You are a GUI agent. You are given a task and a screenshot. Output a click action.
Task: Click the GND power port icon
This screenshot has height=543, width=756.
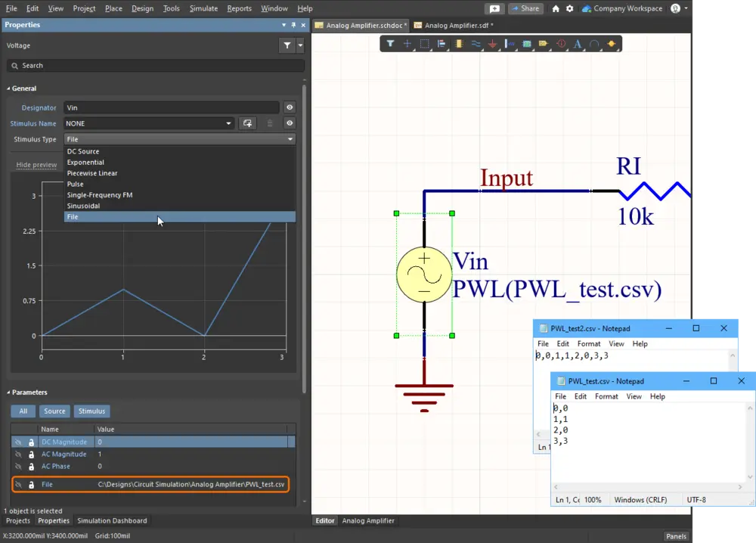pyautogui.click(x=492, y=44)
